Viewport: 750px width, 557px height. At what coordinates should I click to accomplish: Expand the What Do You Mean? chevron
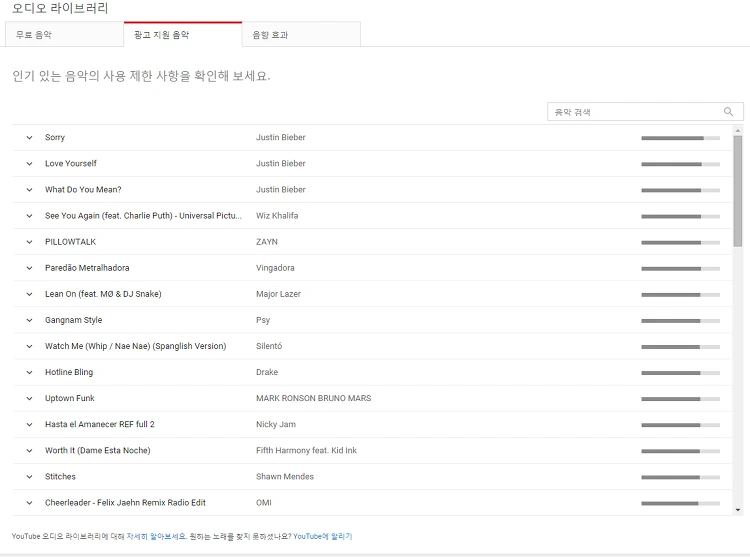click(29, 190)
